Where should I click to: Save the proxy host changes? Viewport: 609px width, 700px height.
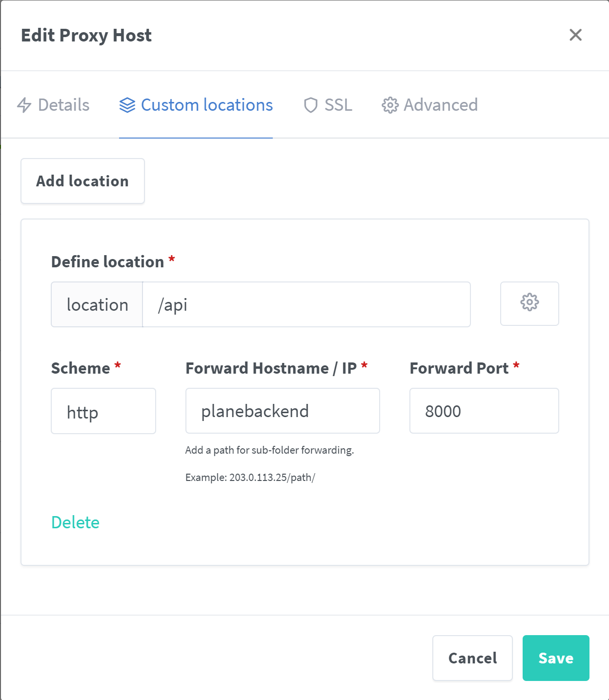click(555, 658)
